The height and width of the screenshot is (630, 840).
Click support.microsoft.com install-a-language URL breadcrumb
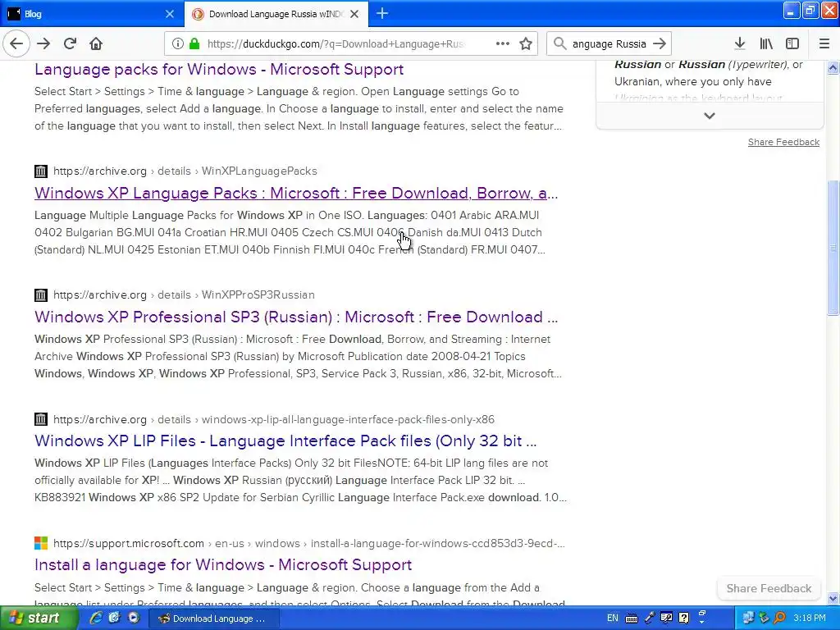(308, 543)
